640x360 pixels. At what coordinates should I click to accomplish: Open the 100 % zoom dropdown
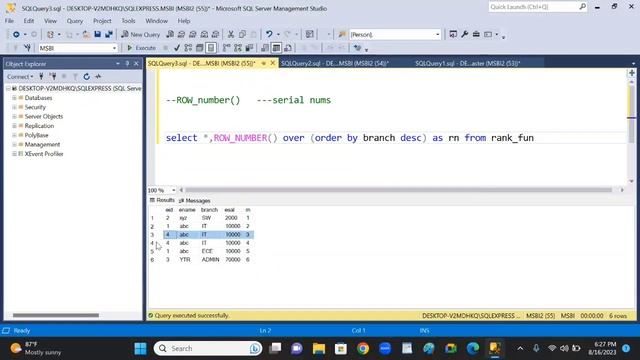coord(173,190)
